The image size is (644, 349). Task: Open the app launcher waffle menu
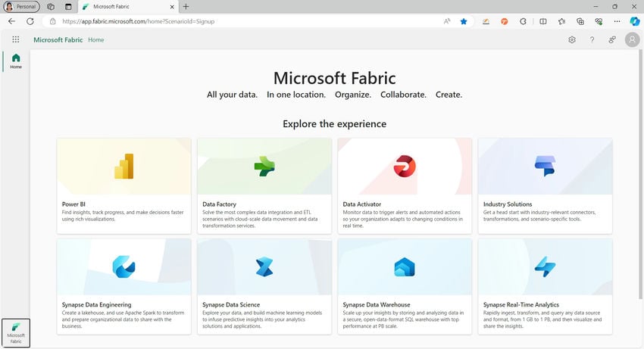coord(15,39)
